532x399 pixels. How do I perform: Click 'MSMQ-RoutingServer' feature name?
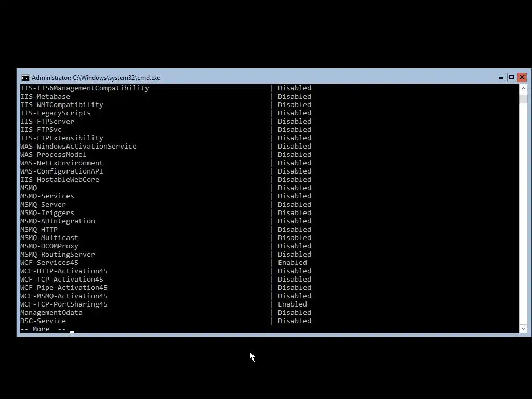click(58, 255)
